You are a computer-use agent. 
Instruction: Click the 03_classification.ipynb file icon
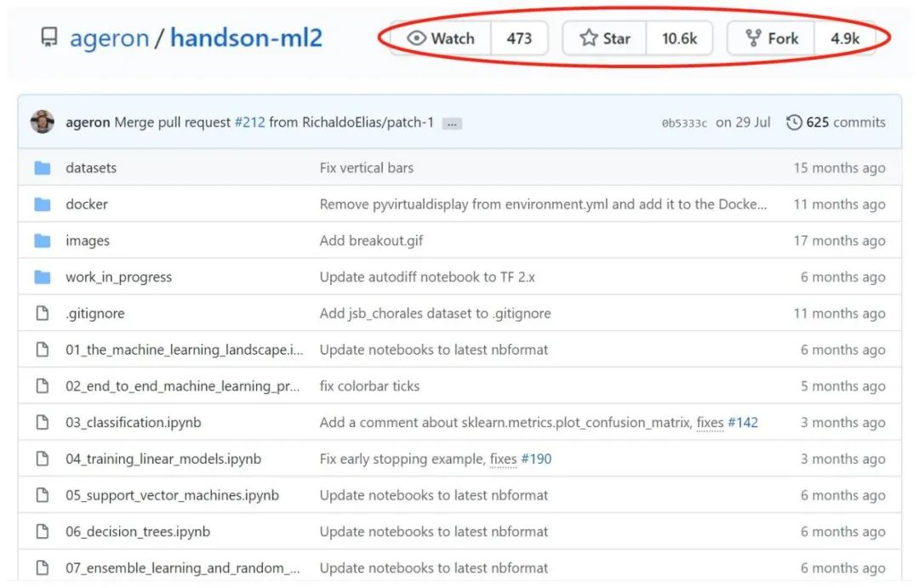tap(43, 423)
